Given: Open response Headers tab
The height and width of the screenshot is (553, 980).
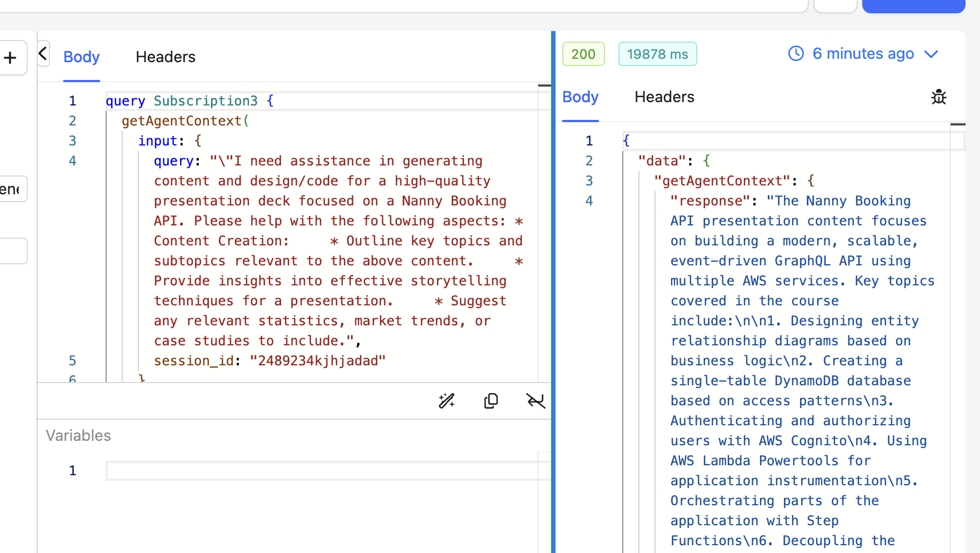Looking at the screenshot, I should tap(664, 97).
